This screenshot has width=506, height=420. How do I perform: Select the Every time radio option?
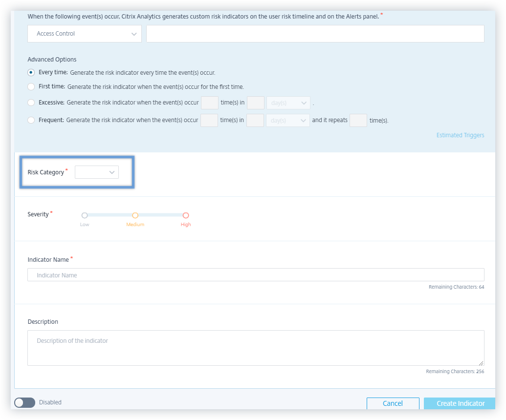pyautogui.click(x=31, y=73)
